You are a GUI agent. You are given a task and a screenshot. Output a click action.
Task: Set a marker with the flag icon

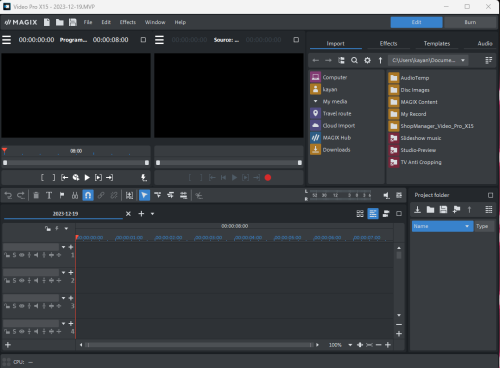pyautogui.click(x=62, y=195)
